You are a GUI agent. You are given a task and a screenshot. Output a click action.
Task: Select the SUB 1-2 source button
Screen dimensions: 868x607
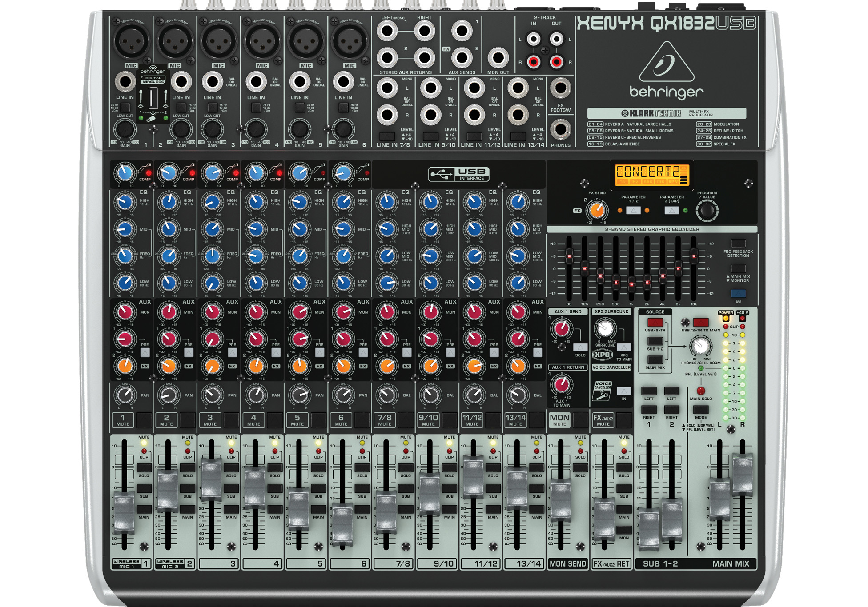point(655,341)
